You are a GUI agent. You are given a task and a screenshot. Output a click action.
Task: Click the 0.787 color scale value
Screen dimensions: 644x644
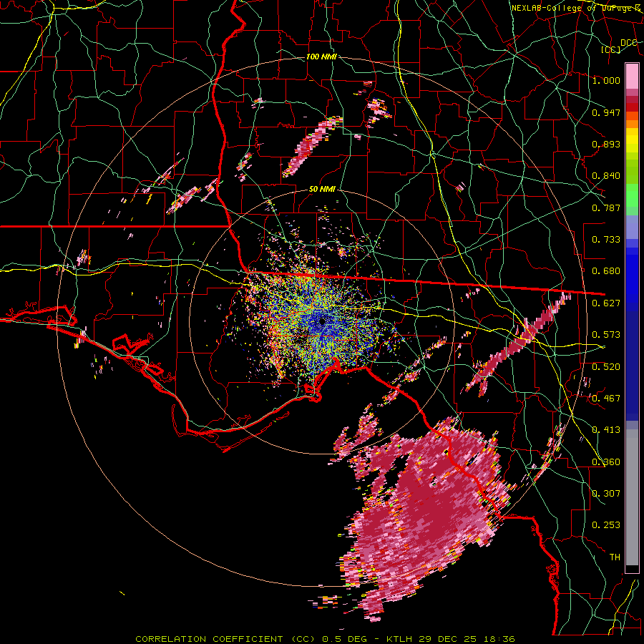pyautogui.click(x=606, y=208)
